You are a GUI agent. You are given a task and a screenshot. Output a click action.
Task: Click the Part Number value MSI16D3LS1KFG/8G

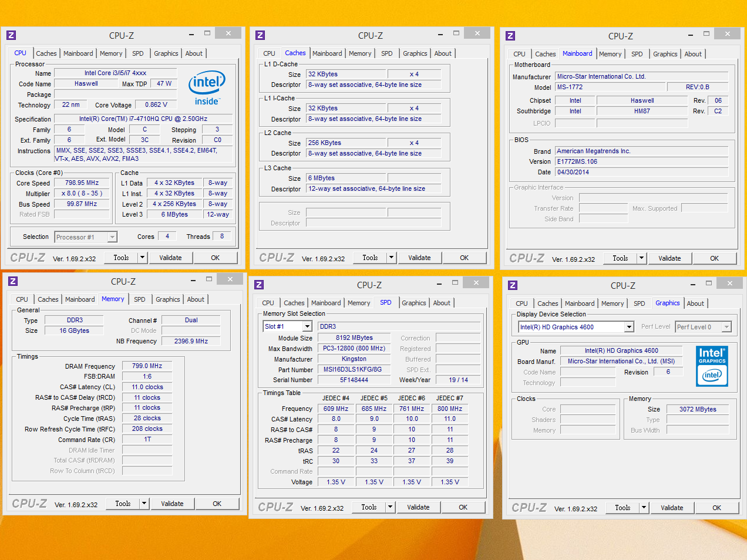pos(354,369)
